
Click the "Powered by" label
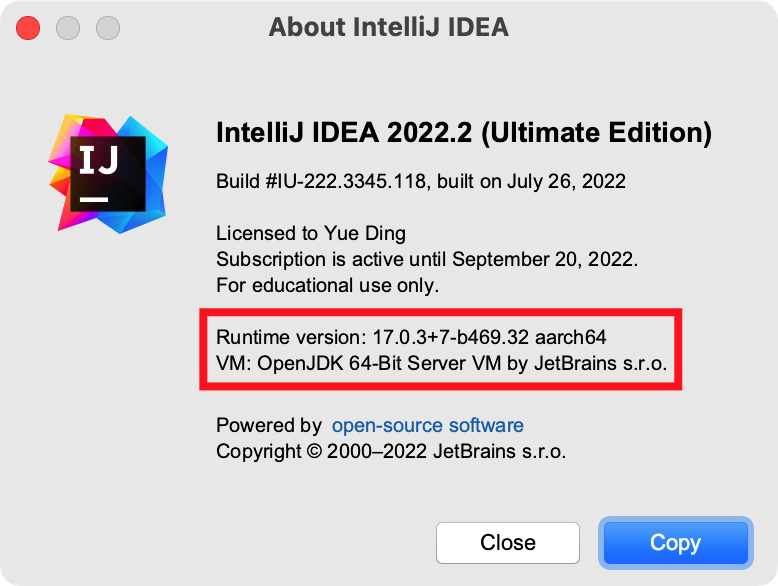(x=269, y=425)
